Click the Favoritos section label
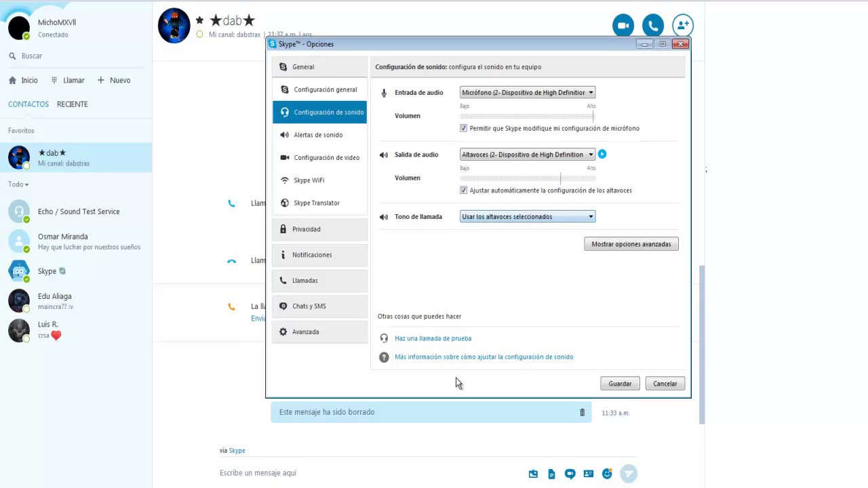The image size is (868, 488). (21, 131)
